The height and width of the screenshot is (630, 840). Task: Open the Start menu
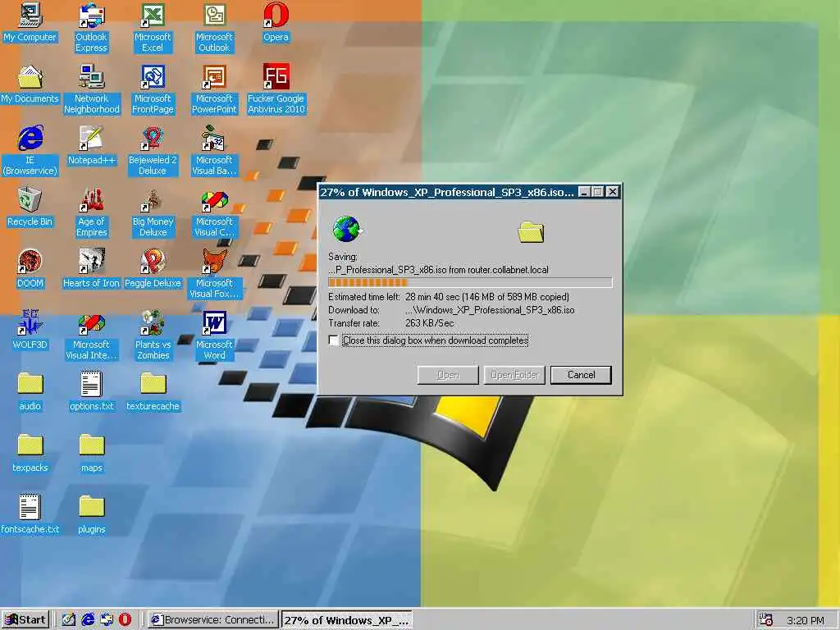pos(25,620)
